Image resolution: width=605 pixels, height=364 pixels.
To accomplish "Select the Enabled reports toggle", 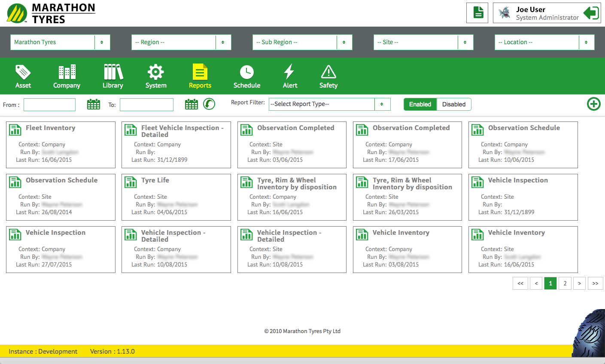I will click(x=420, y=104).
